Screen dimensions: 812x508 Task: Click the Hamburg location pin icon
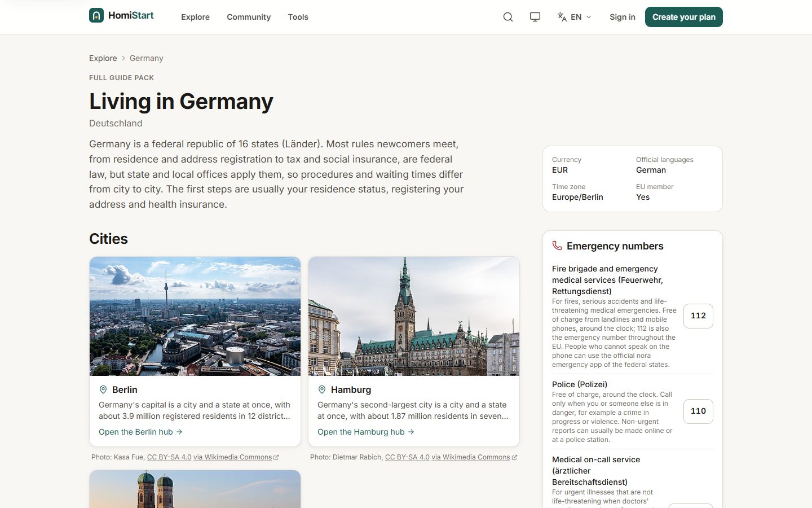tap(322, 389)
